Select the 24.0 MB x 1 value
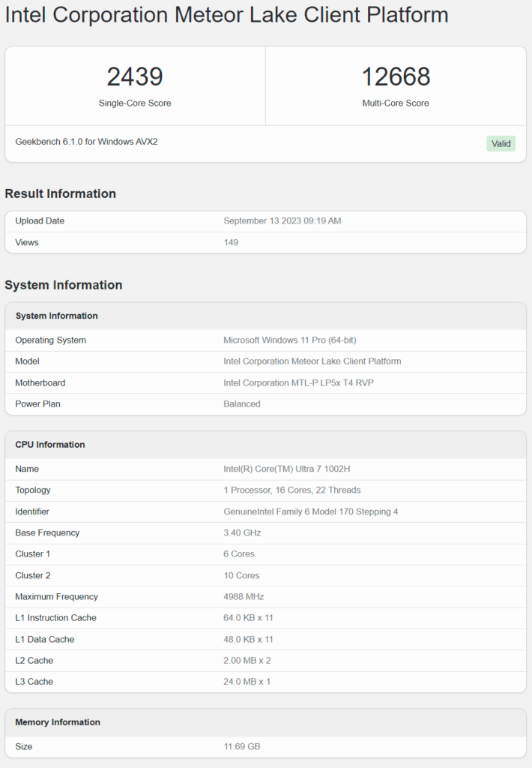Viewport: 532px width, 768px height. click(x=247, y=682)
